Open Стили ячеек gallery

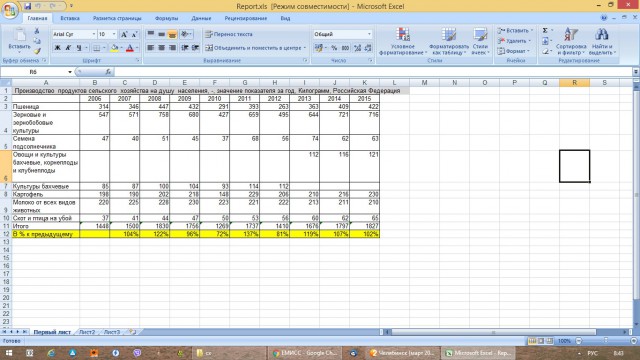480,41
